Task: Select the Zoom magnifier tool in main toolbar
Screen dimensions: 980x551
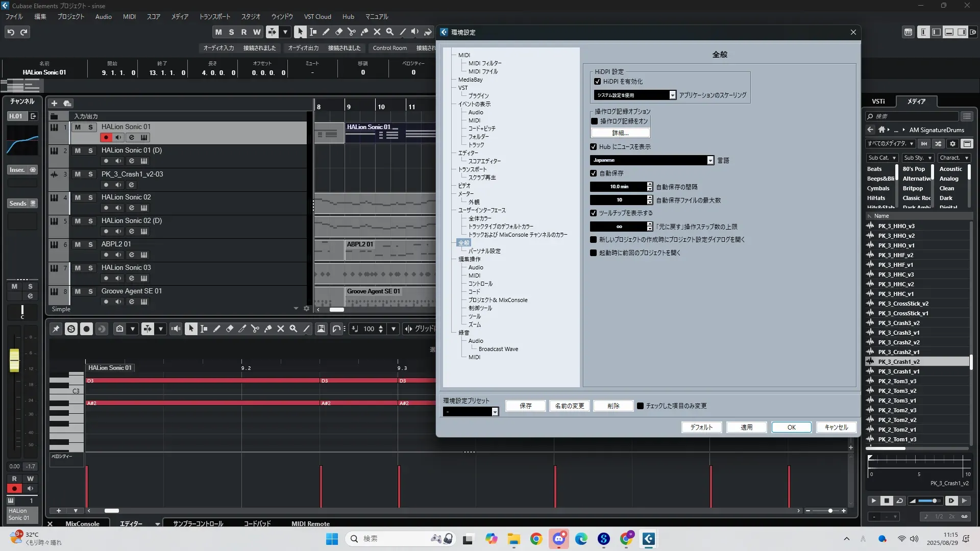Action: pyautogui.click(x=390, y=32)
